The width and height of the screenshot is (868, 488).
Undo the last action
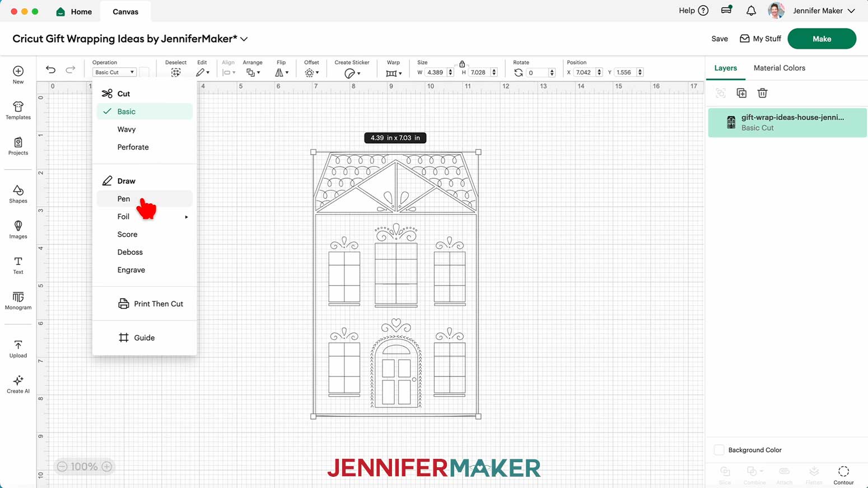point(50,70)
